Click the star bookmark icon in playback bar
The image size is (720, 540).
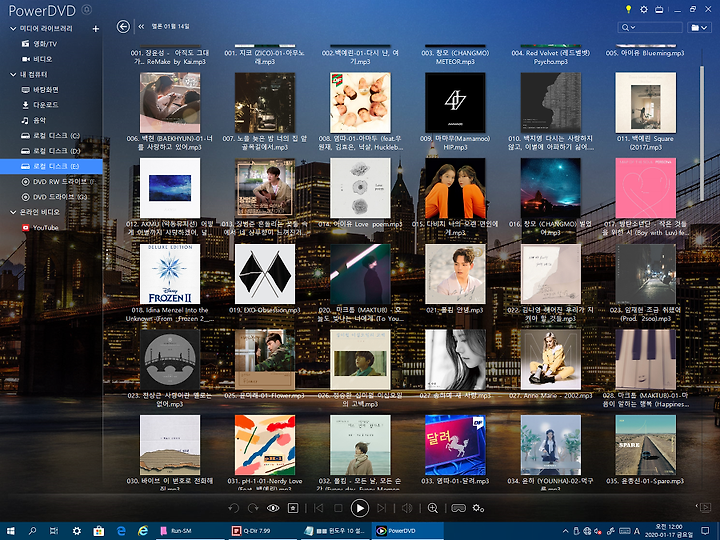(293, 508)
